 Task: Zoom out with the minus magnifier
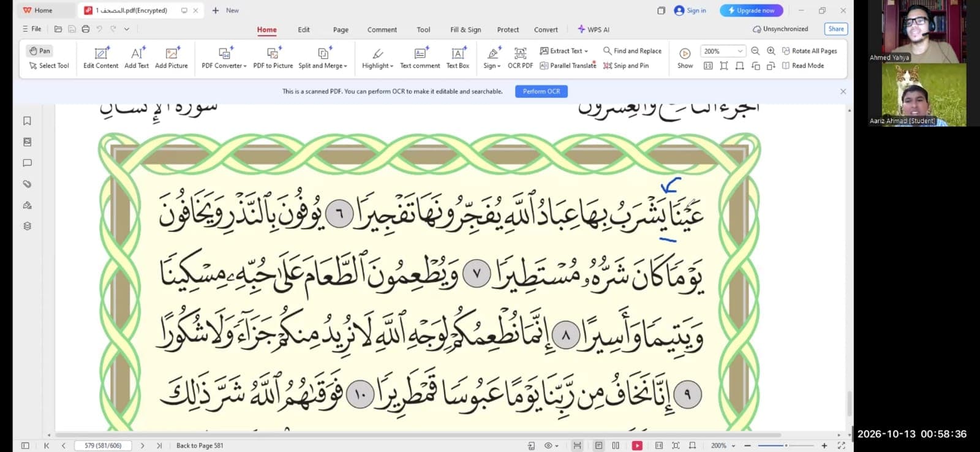point(755,51)
